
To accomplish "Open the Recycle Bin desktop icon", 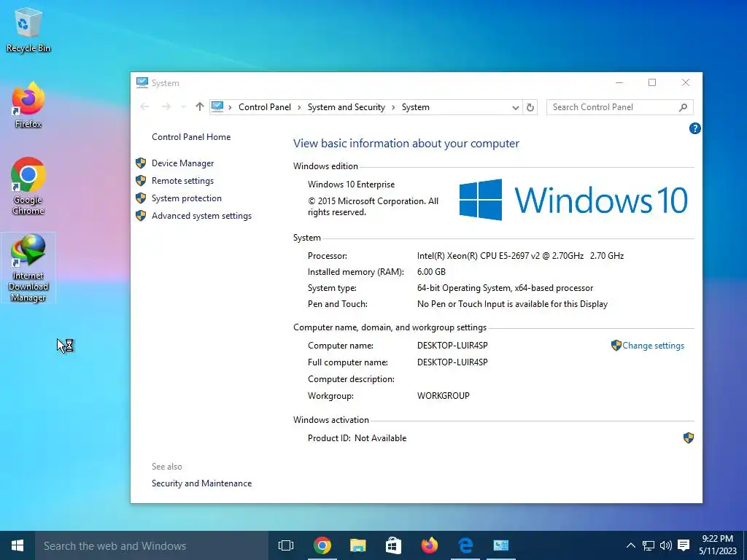I will tap(28, 29).
